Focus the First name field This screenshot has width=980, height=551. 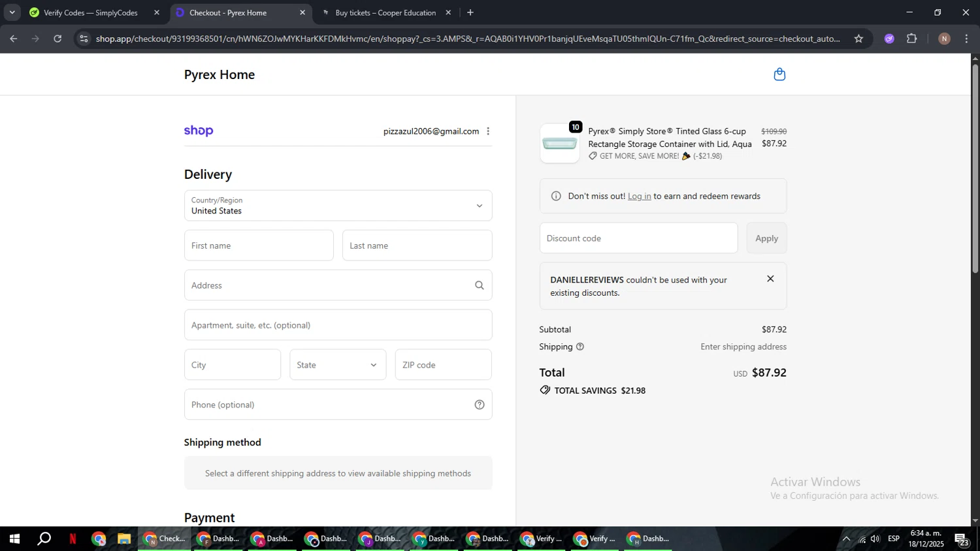pos(259,245)
